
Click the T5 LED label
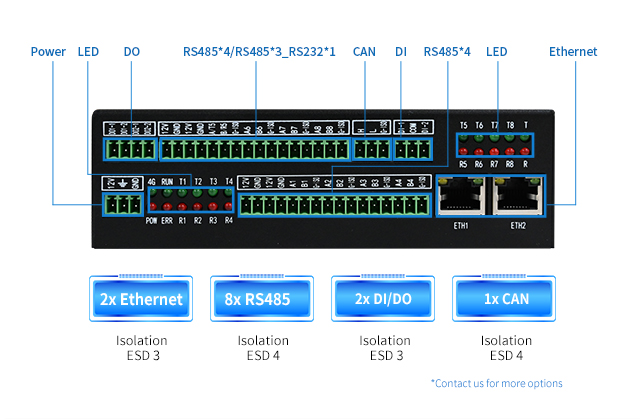coord(463,125)
